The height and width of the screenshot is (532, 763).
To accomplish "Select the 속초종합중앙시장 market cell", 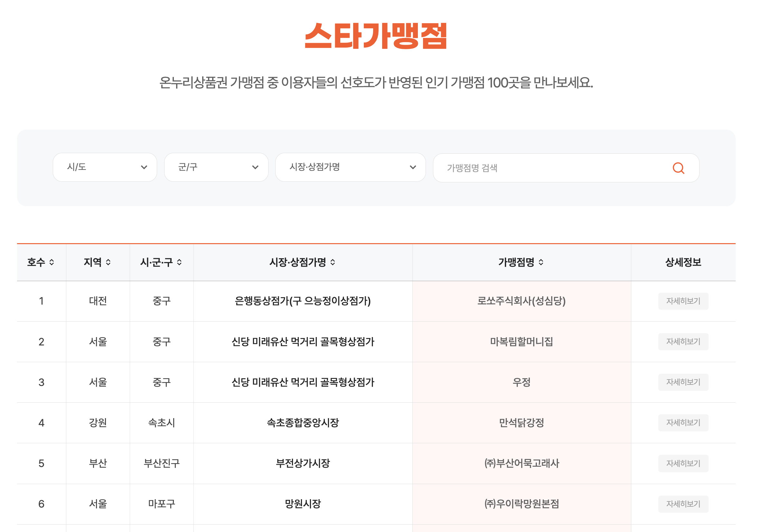I will click(x=302, y=423).
